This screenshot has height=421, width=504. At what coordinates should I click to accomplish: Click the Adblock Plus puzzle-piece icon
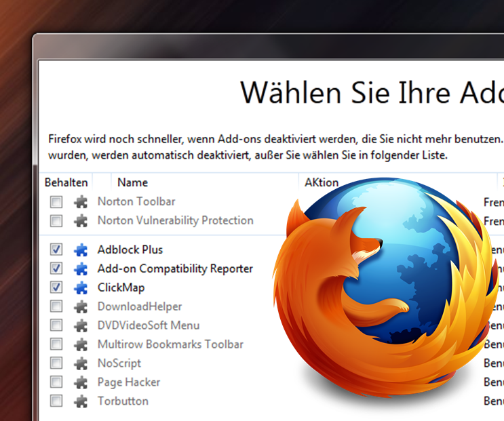click(x=81, y=250)
